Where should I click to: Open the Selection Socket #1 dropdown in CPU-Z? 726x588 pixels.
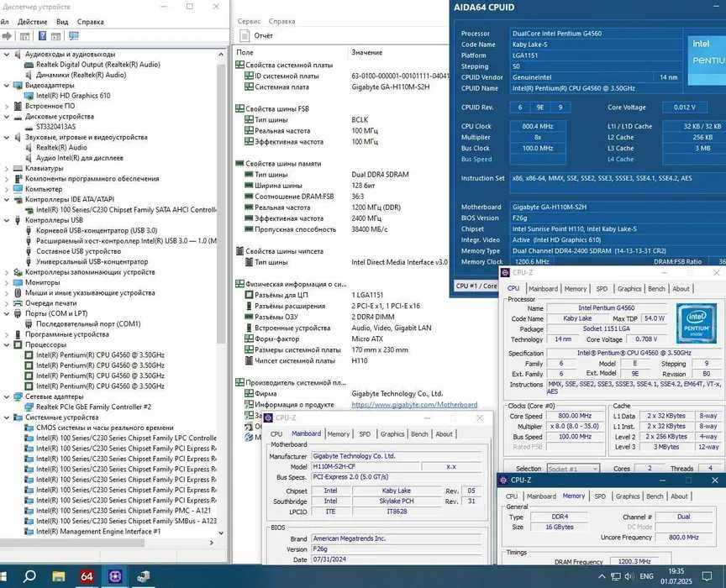pyautogui.click(x=573, y=469)
